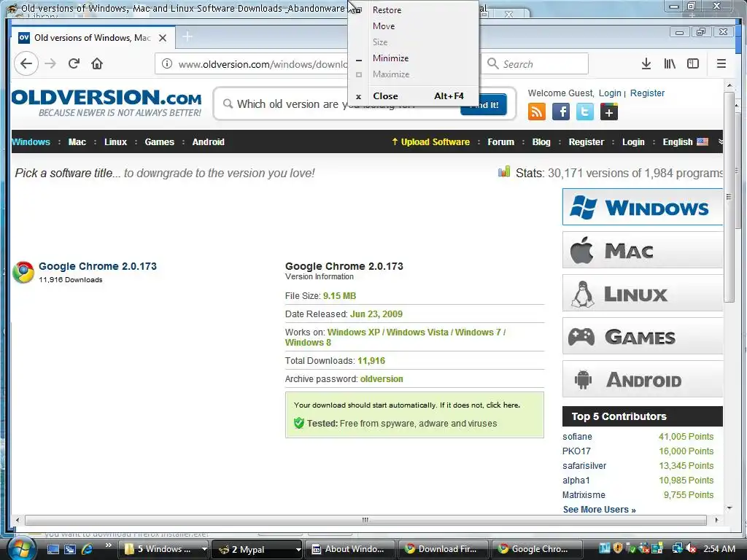Click the vertical scrollbar down arrow

click(729, 508)
